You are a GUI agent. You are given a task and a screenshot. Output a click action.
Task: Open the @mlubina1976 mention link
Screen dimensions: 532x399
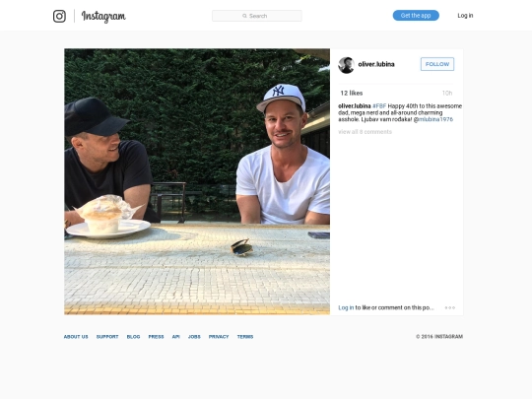tap(432, 119)
